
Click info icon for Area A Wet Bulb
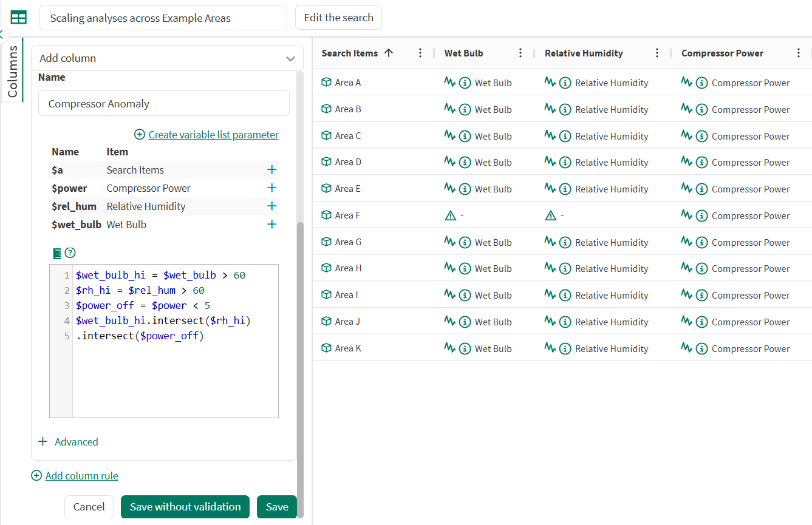465,83
